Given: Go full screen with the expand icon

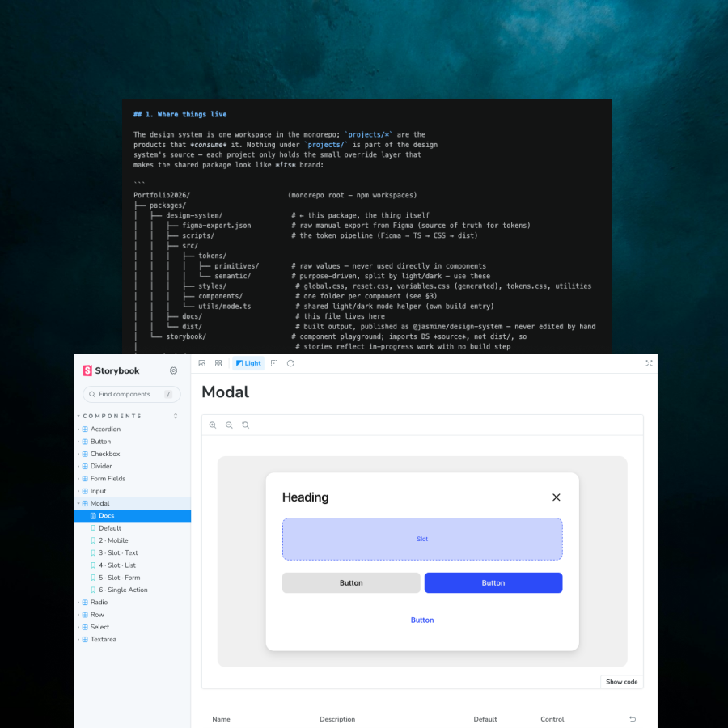Looking at the screenshot, I should [x=649, y=363].
